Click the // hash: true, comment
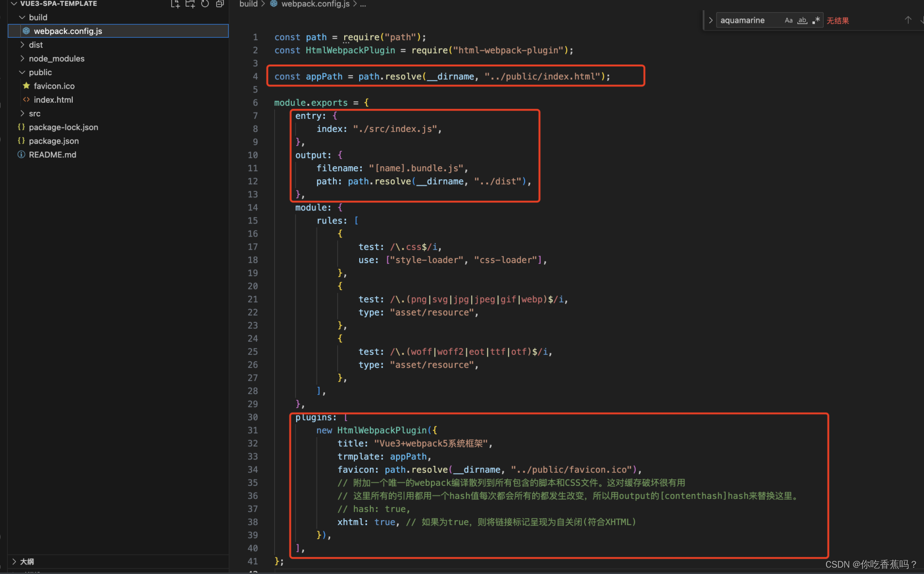 tap(374, 509)
